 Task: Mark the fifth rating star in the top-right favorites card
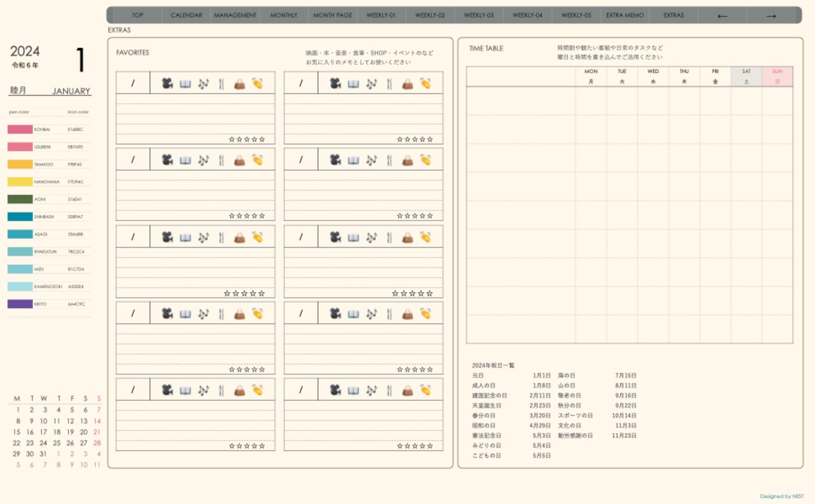[x=430, y=139]
